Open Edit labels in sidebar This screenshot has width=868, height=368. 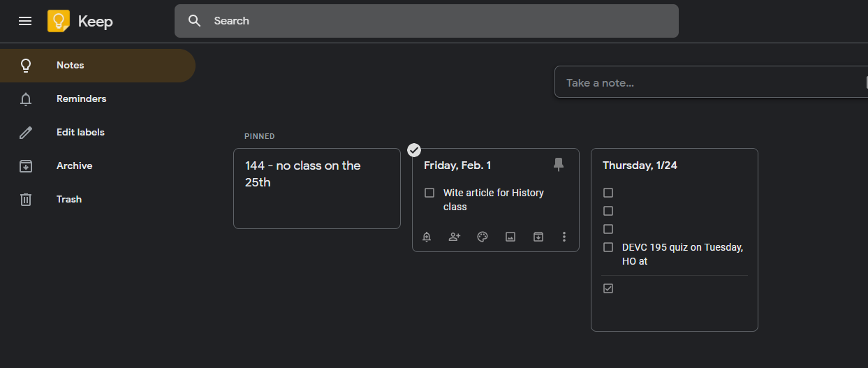[x=80, y=133]
